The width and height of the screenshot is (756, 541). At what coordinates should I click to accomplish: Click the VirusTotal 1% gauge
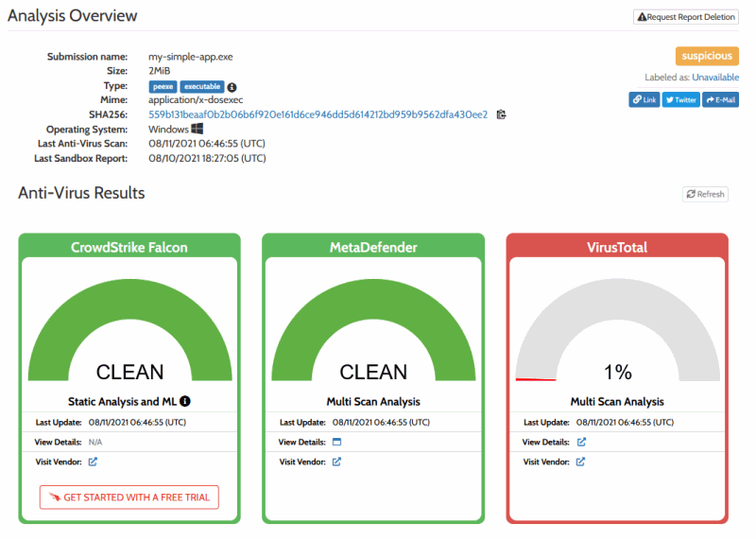pyautogui.click(x=618, y=331)
